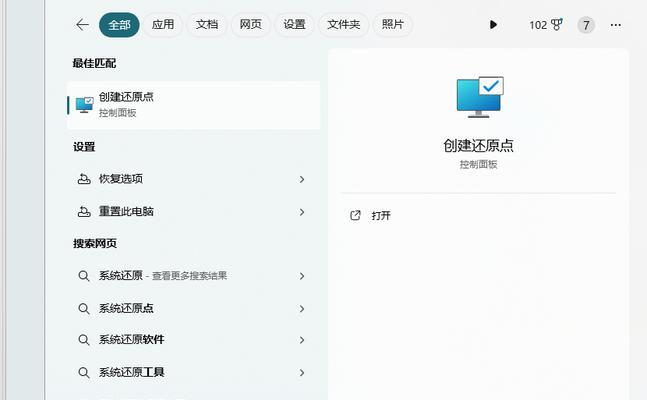
Task: Open the three-dot more options menu
Action: (616, 25)
